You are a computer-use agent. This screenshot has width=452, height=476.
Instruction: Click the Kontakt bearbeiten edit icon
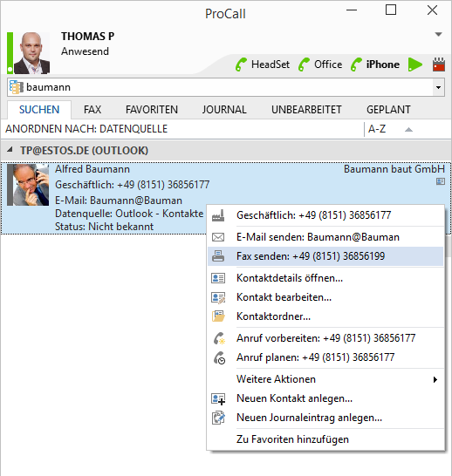pyautogui.click(x=218, y=297)
